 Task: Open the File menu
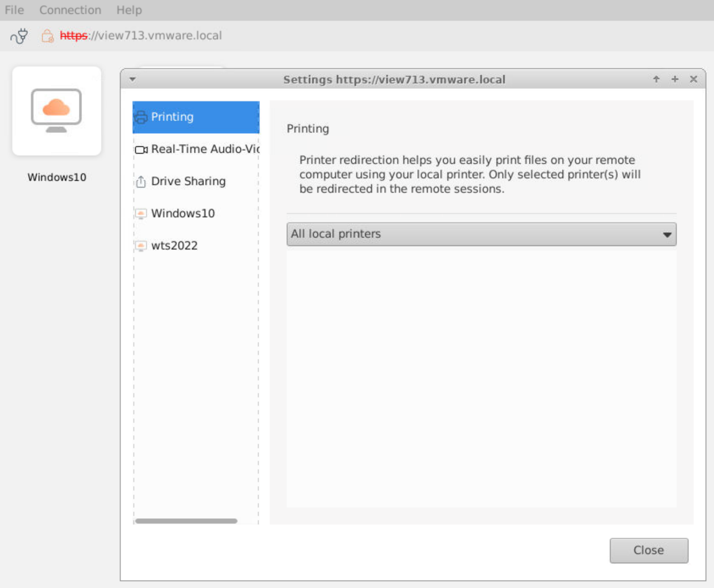(x=14, y=10)
